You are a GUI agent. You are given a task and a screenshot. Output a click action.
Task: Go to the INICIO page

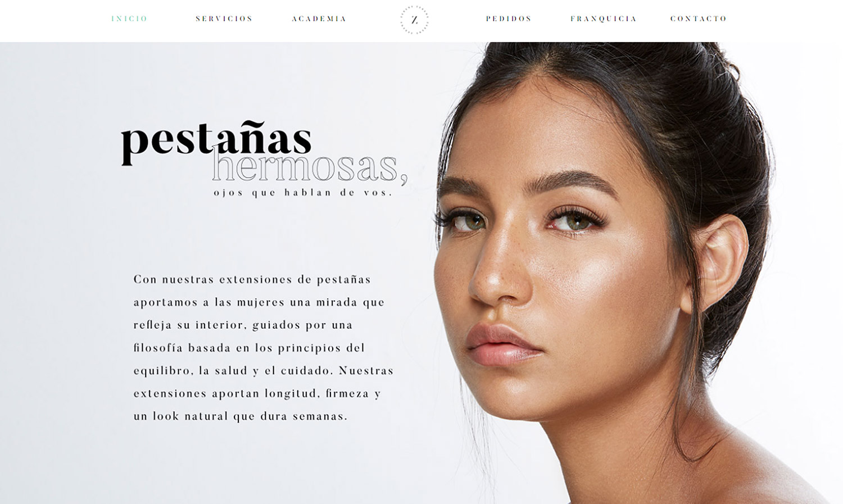pos(129,19)
